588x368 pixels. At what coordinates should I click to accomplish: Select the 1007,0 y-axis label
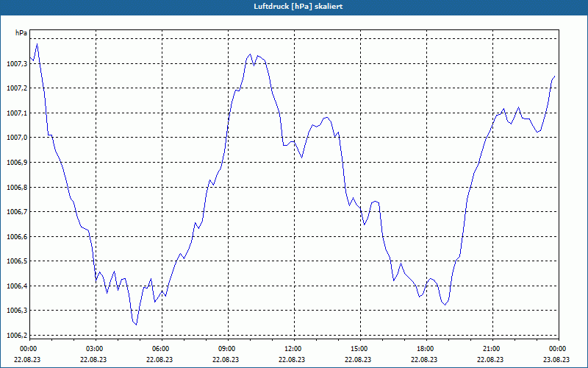tap(17, 138)
